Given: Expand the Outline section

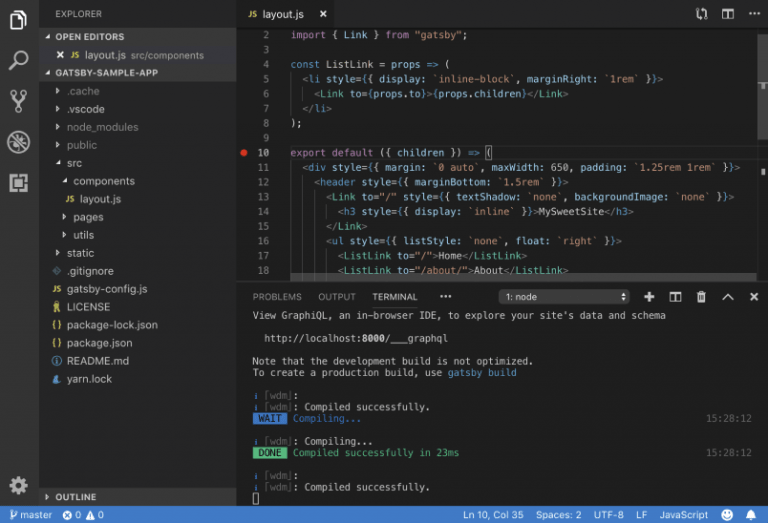Looking at the screenshot, I should 76,497.
